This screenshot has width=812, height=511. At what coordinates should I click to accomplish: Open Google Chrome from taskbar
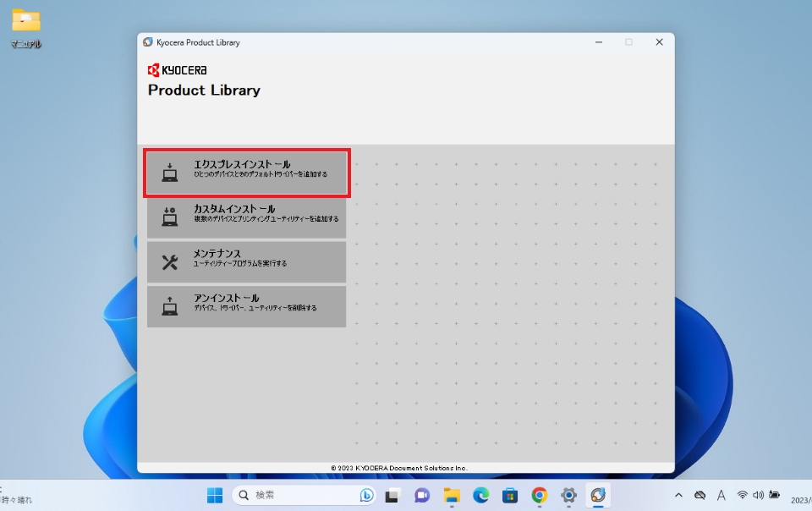click(540, 495)
